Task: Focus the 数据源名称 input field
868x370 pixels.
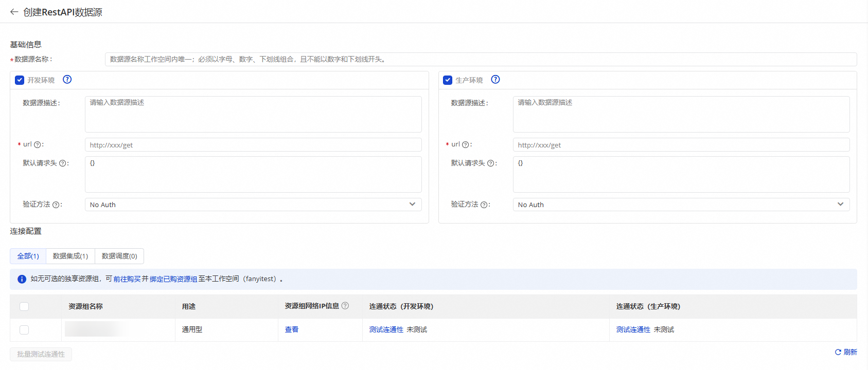Action: (x=481, y=59)
